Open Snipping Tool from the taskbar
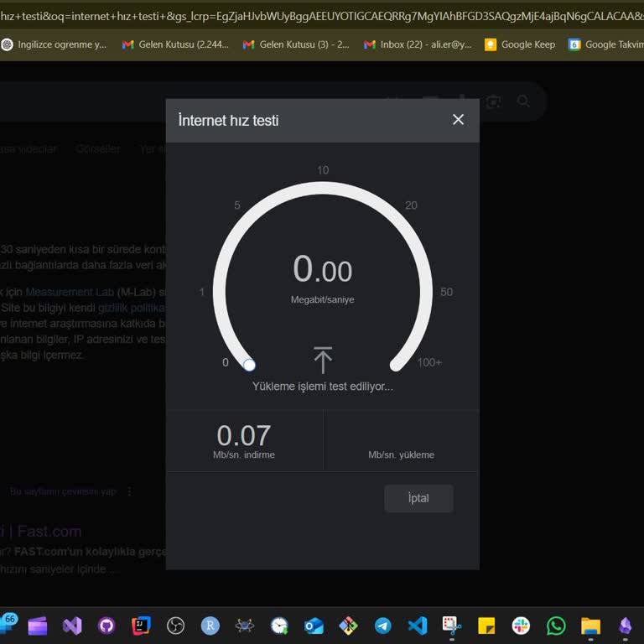Image resolution: width=644 pixels, height=644 pixels. point(452,626)
